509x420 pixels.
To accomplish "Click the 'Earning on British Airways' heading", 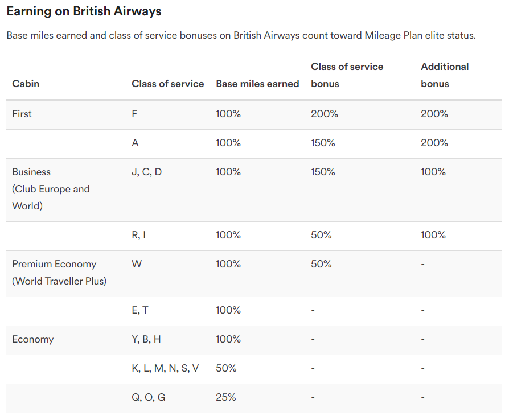I will 84,11.
